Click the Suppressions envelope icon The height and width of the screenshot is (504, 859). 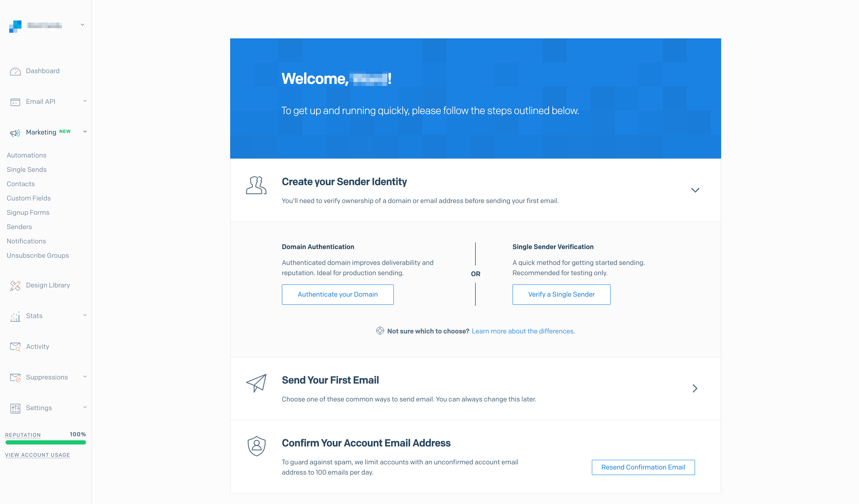click(15, 377)
